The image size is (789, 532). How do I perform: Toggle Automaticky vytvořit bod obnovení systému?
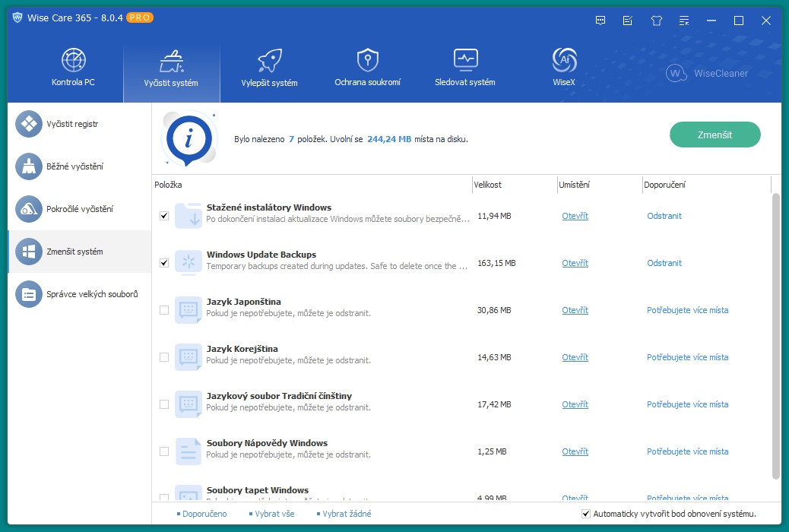pos(586,514)
